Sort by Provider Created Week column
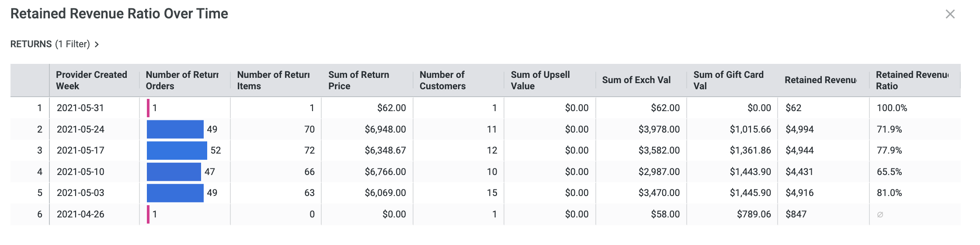Image resolution: width=980 pixels, height=245 pixels. (91, 80)
